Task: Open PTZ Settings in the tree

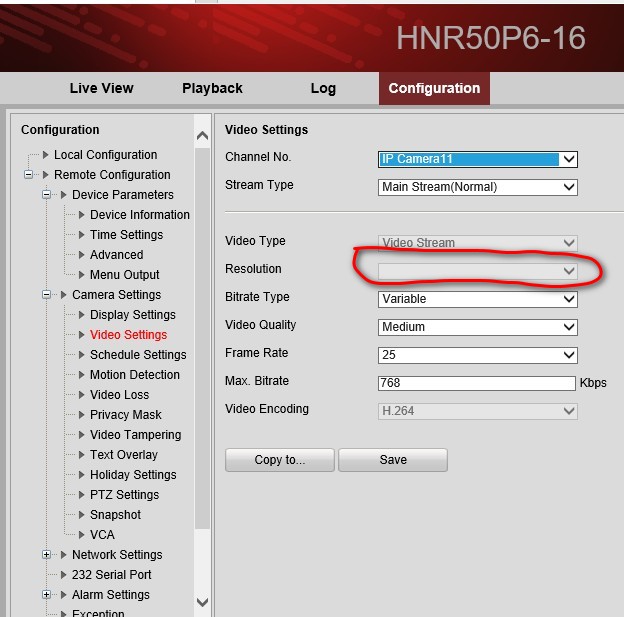Action: [x=124, y=495]
